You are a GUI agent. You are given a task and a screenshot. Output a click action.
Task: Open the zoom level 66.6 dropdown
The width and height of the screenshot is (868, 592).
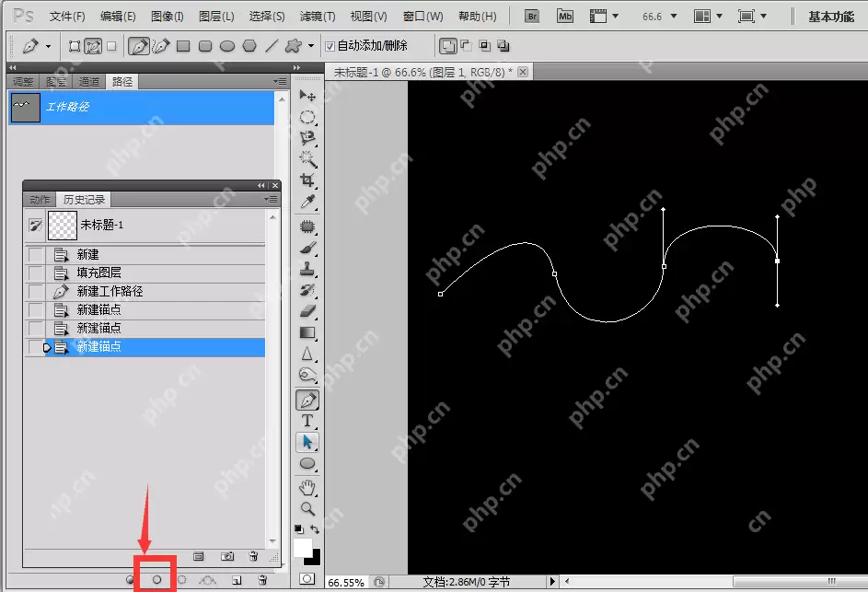673,17
